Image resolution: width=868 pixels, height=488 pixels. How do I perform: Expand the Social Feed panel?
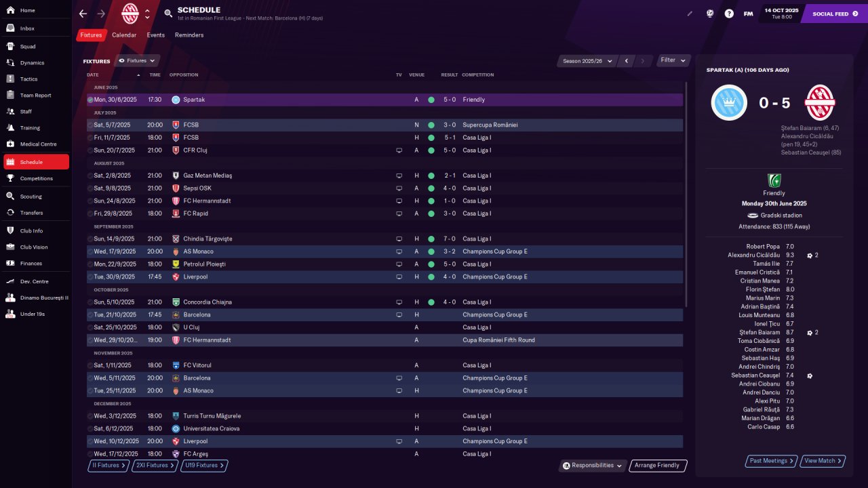pyautogui.click(x=835, y=14)
